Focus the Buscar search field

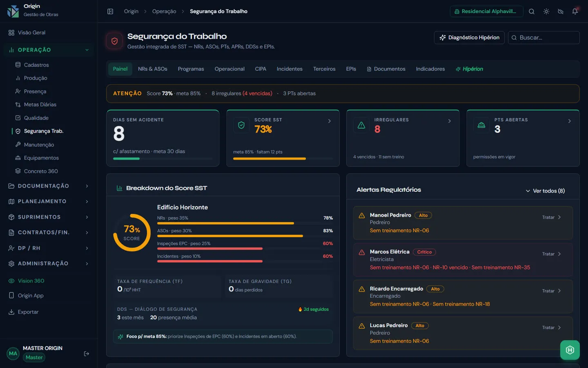click(544, 38)
